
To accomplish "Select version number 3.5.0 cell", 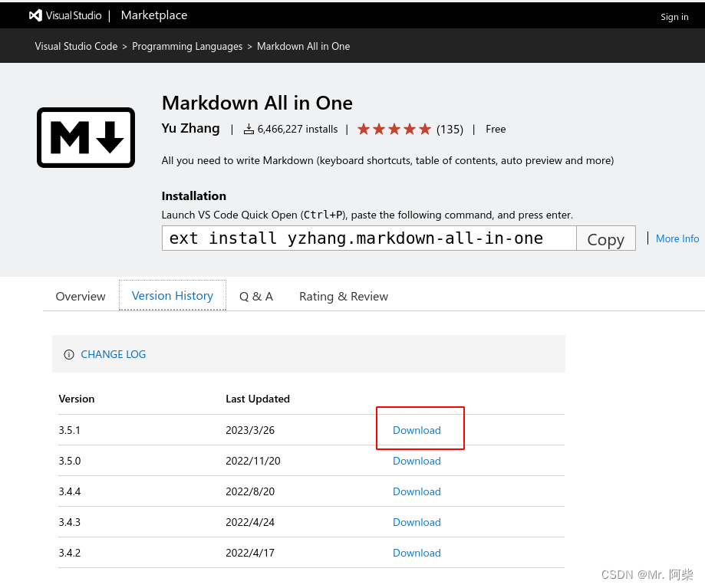I will pos(70,461).
